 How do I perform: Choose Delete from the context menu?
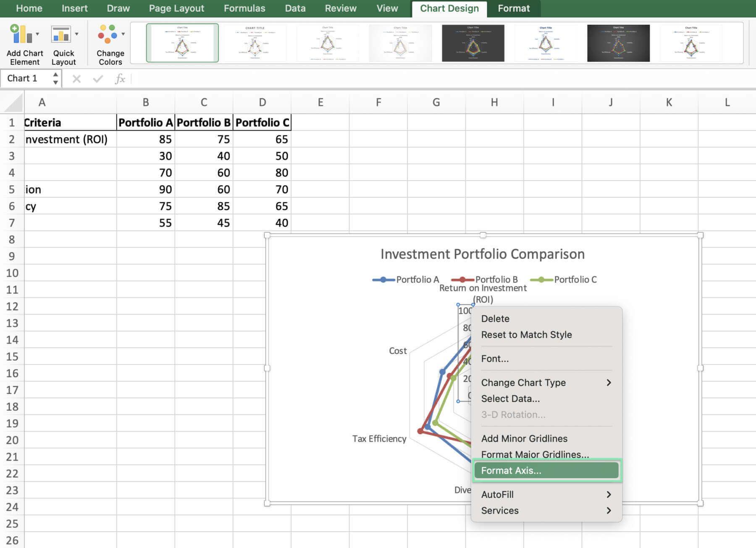point(546,319)
